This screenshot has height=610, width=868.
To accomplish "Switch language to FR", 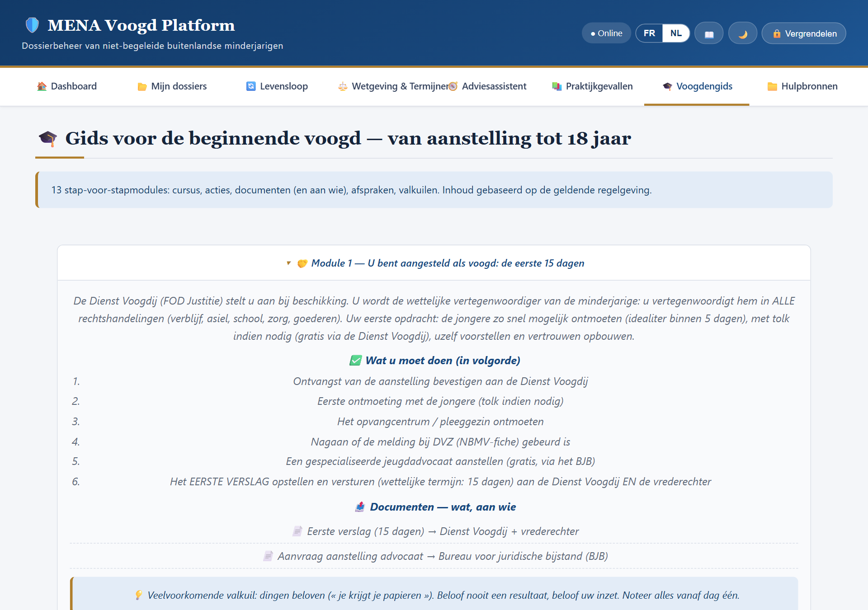I will pyautogui.click(x=649, y=33).
